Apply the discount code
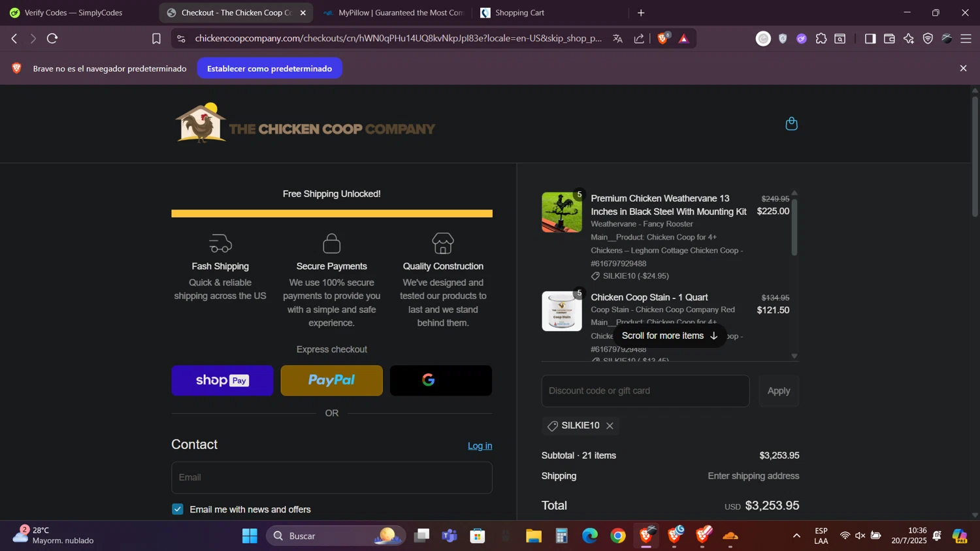Viewport: 980px width, 551px height. pos(779,390)
